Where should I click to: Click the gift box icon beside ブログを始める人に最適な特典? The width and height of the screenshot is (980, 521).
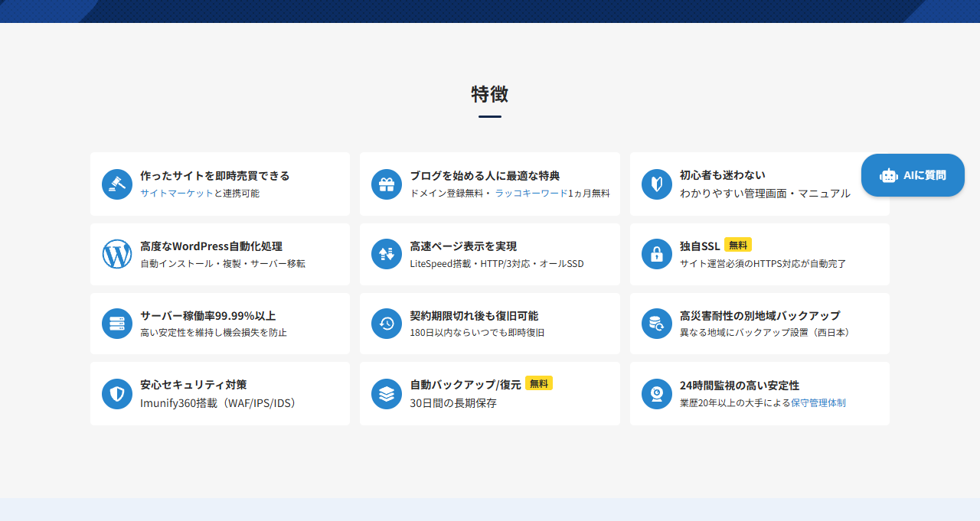tap(386, 184)
